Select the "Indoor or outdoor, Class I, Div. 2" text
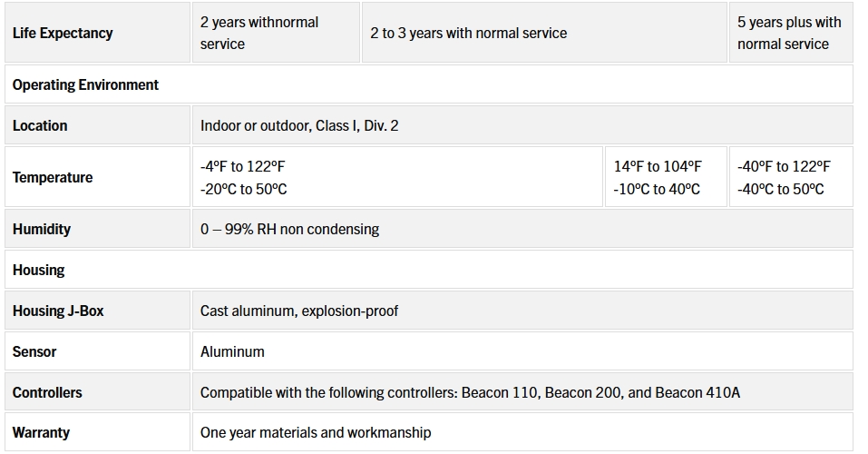 tap(299, 125)
